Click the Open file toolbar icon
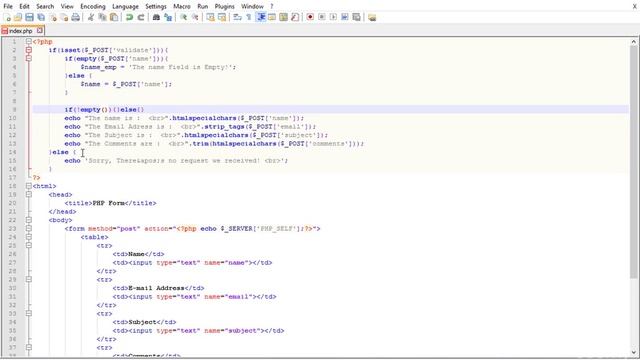This screenshot has height=360, width=640. 18,17
